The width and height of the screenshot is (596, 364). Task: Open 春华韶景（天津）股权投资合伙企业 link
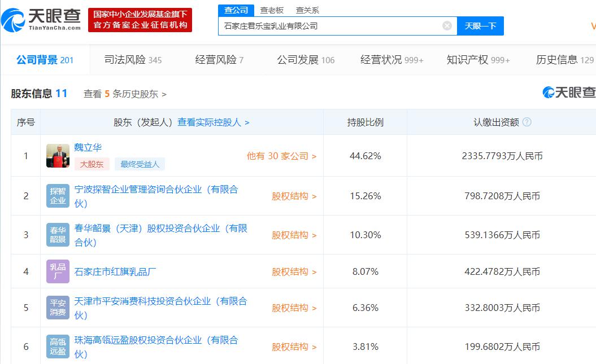pos(161,235)
